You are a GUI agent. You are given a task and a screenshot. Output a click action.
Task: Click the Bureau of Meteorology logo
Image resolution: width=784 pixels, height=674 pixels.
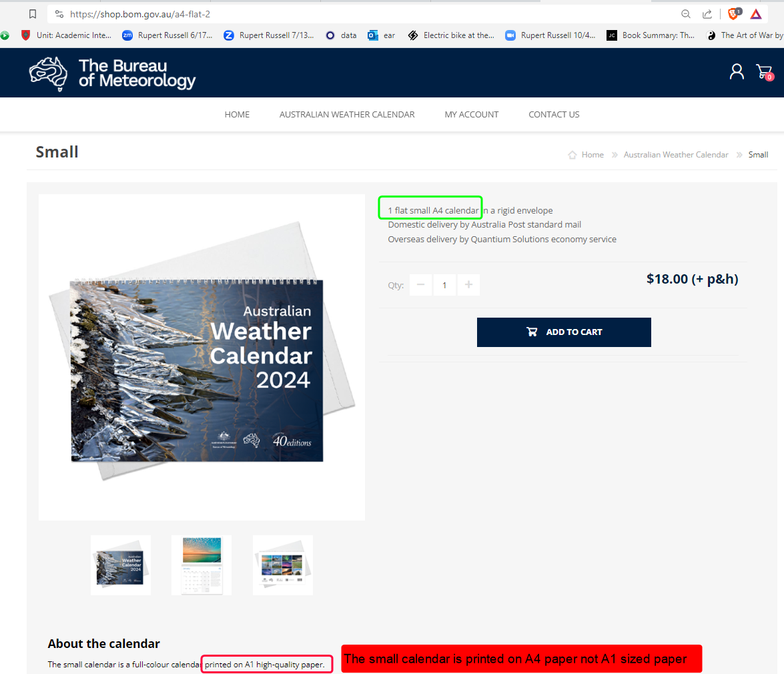tap(112, 73)
